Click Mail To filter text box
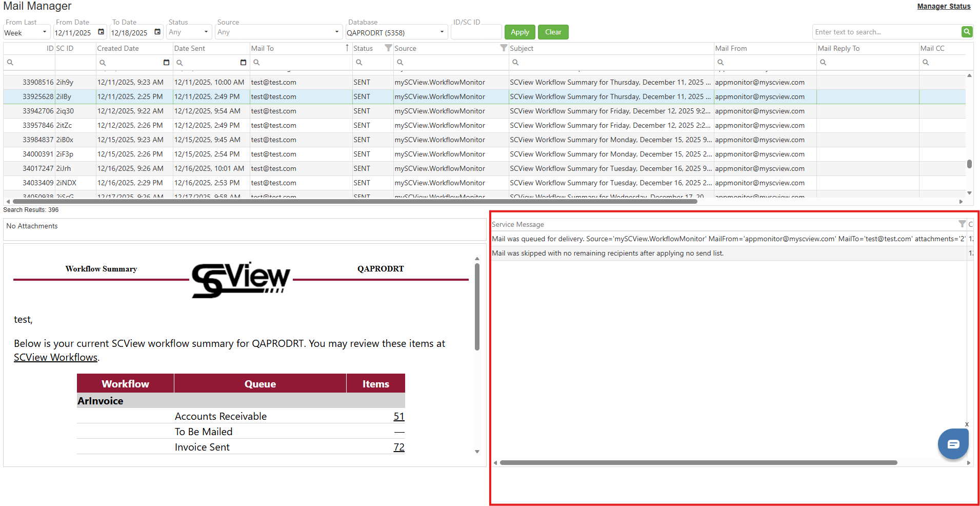980x506 pixels. pos(306,63)
